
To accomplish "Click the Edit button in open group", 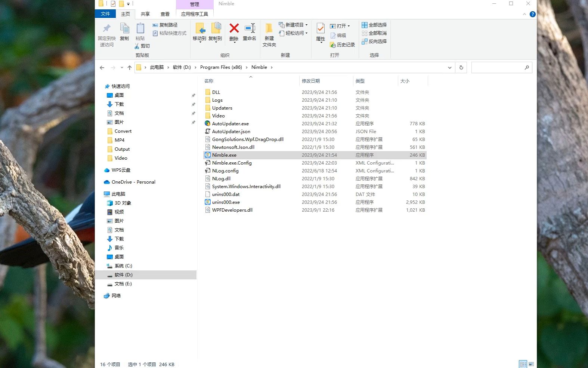I will point(338,36).
